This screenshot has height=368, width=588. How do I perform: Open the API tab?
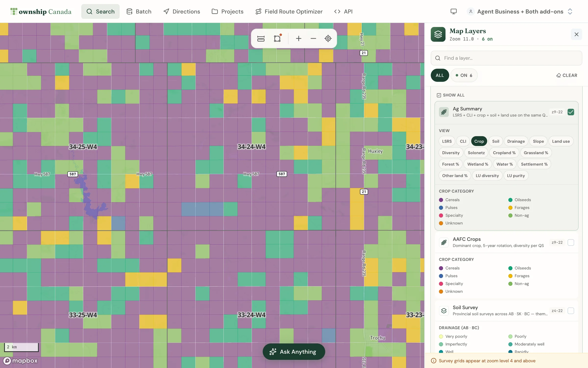tap(343, 12)
